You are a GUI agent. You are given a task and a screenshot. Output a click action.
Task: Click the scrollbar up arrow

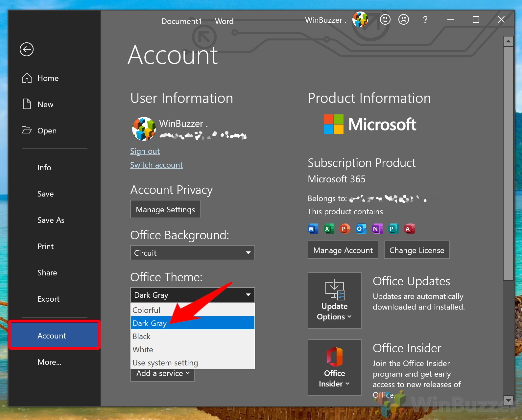point(508,41)
